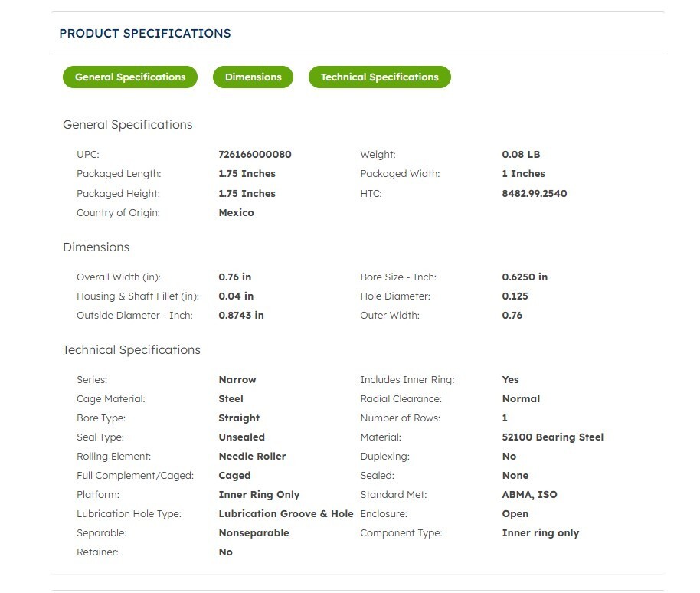The width and height of the screenshot is (700, 593).
Task: Click the PRODUCT SPECIFICATIONS heading
Action: tap(145, 34)
